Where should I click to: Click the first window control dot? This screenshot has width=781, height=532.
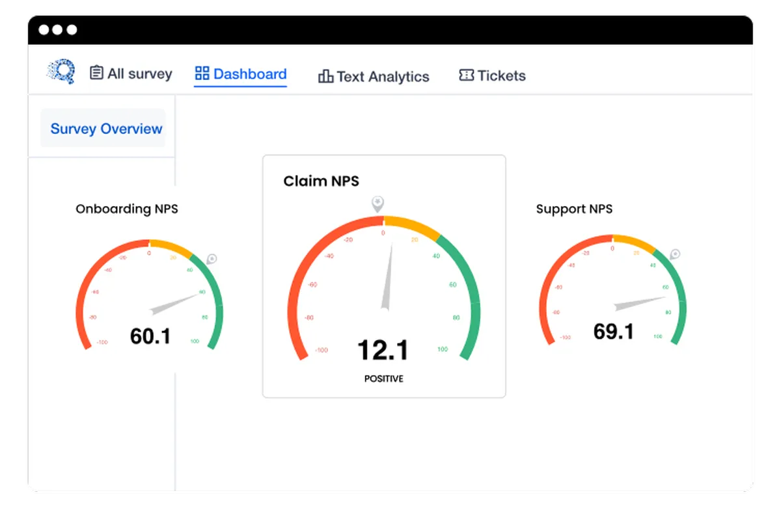pyautogui.click(x=44, y=30)
